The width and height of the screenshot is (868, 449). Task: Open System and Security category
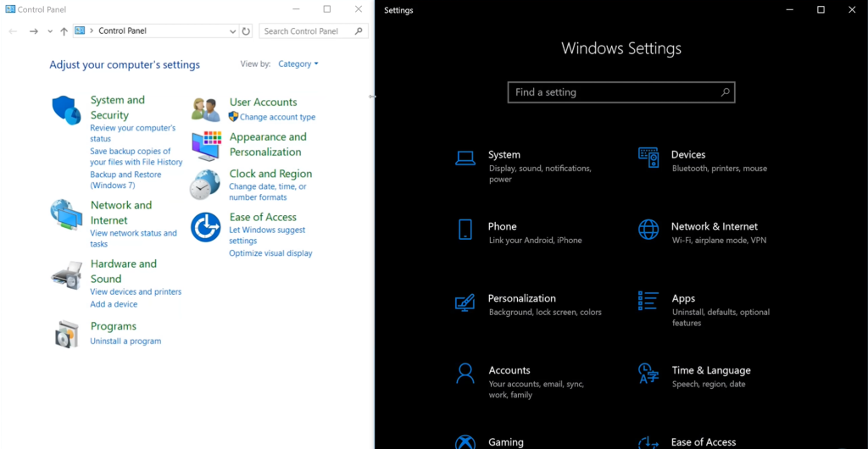click(x=117, y=108)
